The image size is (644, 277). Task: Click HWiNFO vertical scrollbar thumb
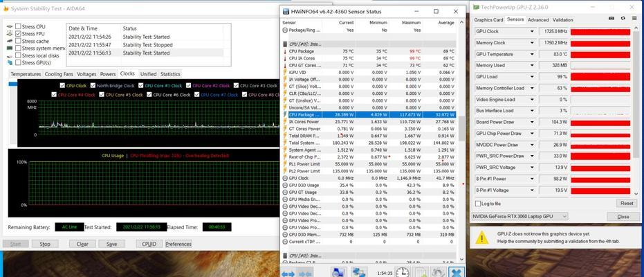click(461, 128)
